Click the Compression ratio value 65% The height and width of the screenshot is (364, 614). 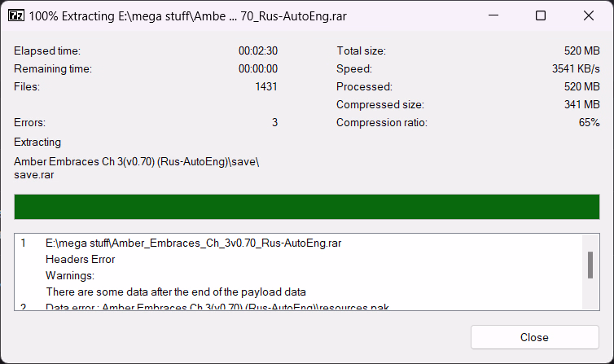590,122
